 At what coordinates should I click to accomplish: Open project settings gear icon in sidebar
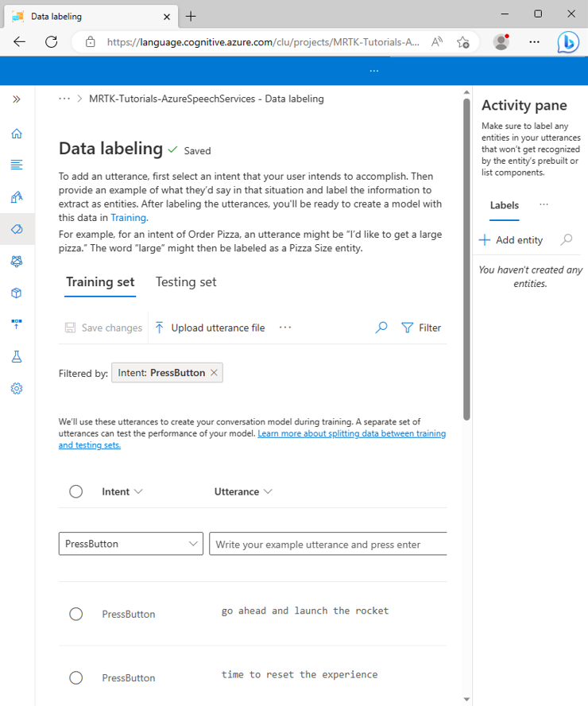17,389
